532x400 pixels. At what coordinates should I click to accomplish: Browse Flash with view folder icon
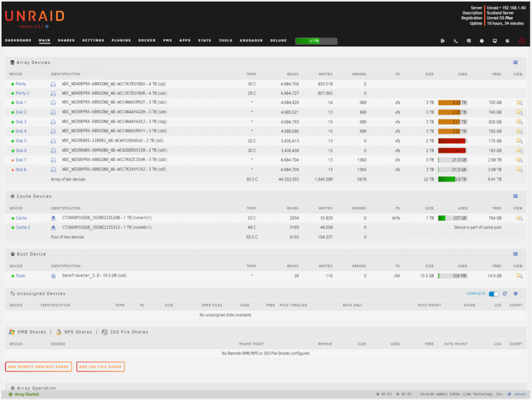click(519, 276)
